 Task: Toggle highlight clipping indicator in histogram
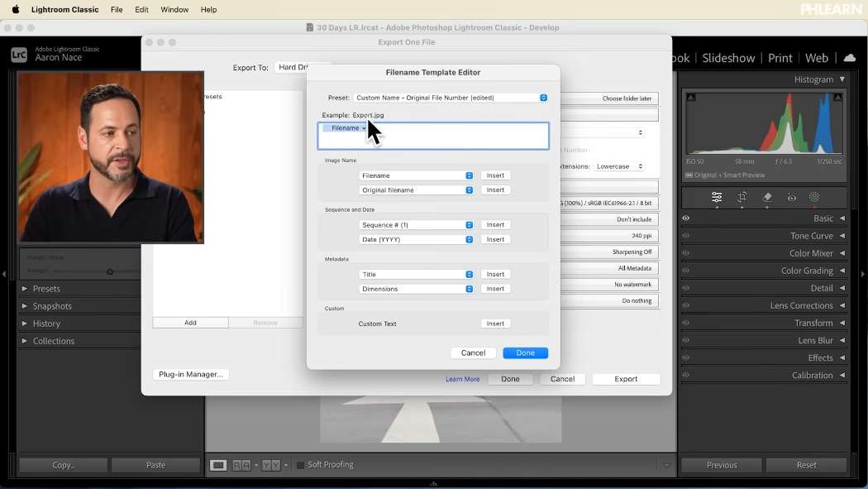[837, 97]
